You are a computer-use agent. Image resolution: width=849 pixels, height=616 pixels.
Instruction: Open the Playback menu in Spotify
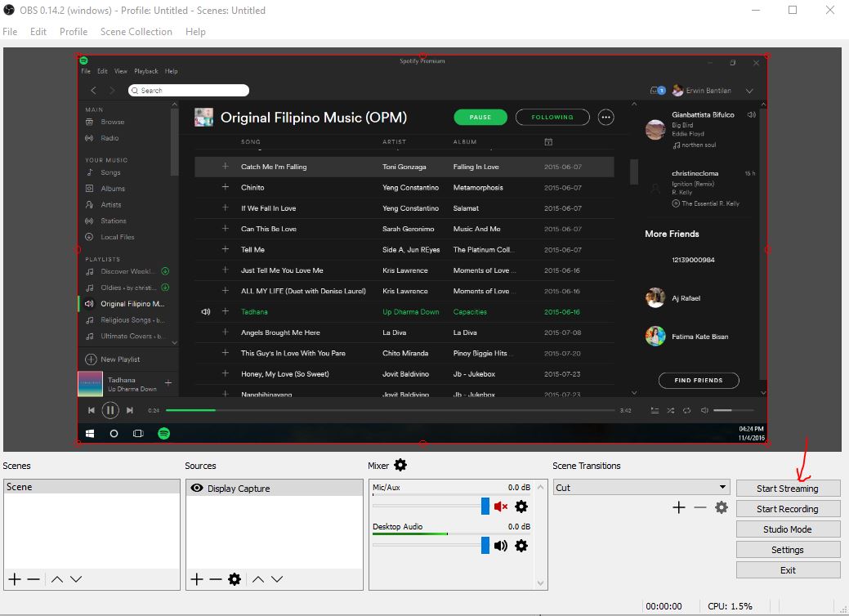click(146, 71)
